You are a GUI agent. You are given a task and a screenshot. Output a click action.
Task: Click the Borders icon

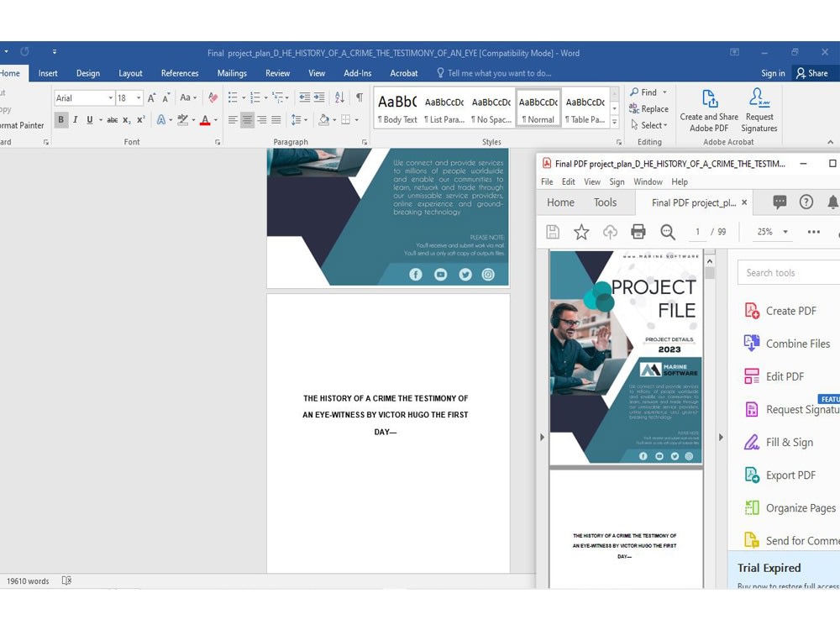[345, 120]
